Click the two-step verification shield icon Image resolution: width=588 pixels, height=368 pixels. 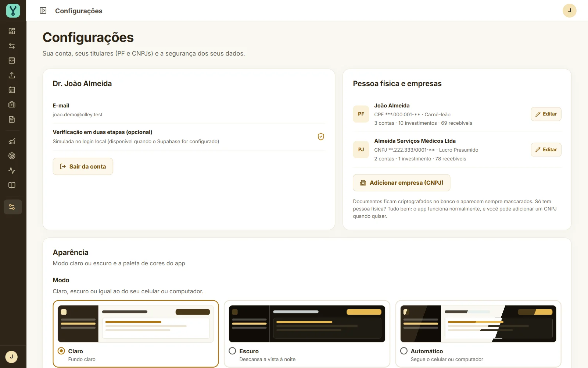point(321,137)
